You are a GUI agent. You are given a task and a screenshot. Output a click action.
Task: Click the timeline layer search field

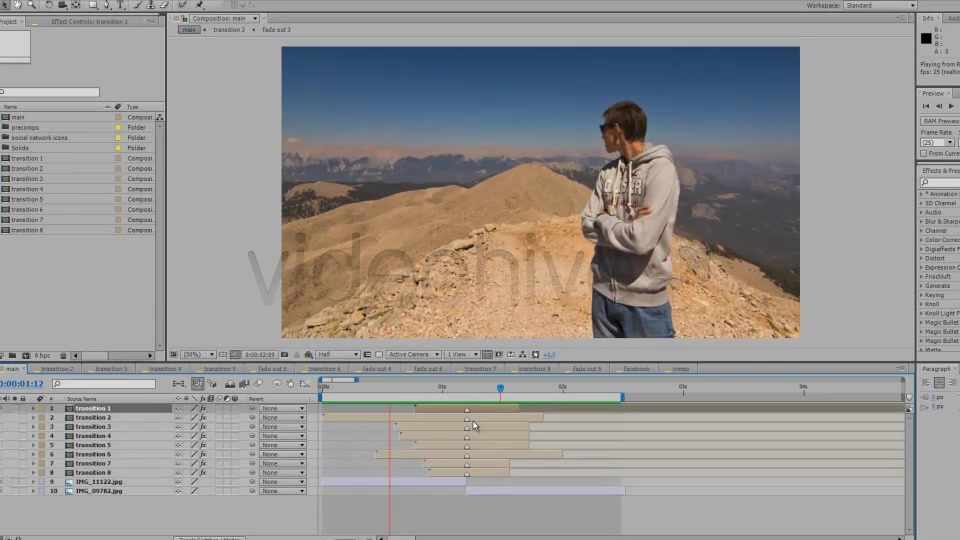point(103,384)
